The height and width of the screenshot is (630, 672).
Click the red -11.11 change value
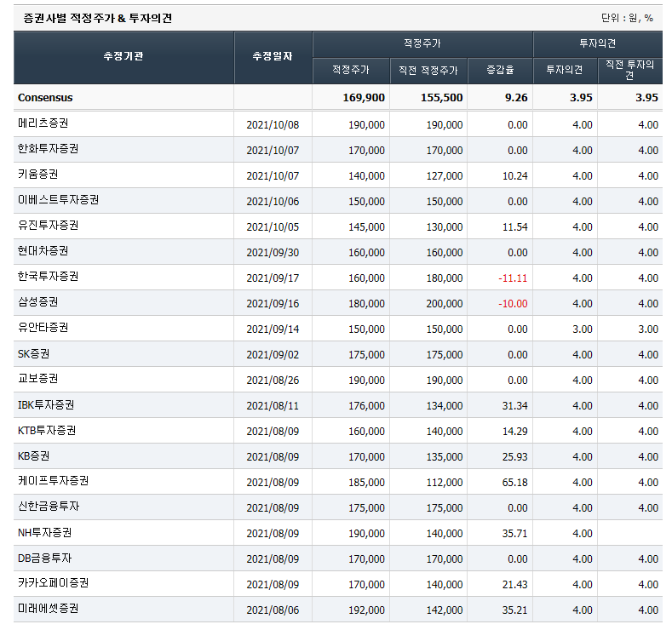[x=513, y=278]
